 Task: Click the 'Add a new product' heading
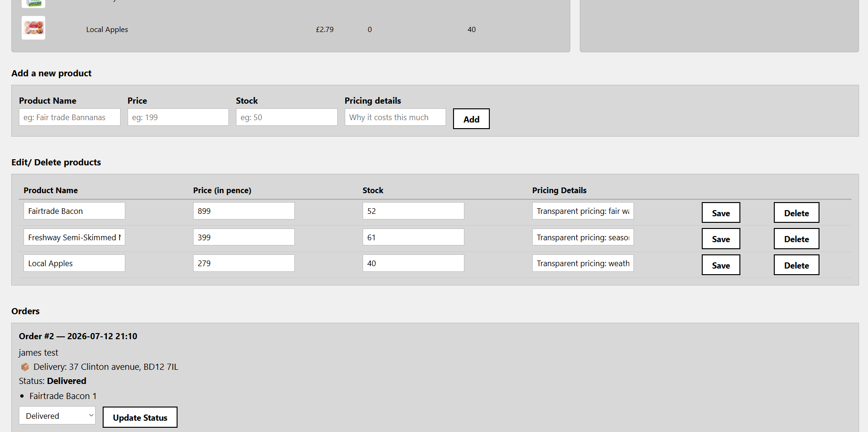(x=51, y=73)
